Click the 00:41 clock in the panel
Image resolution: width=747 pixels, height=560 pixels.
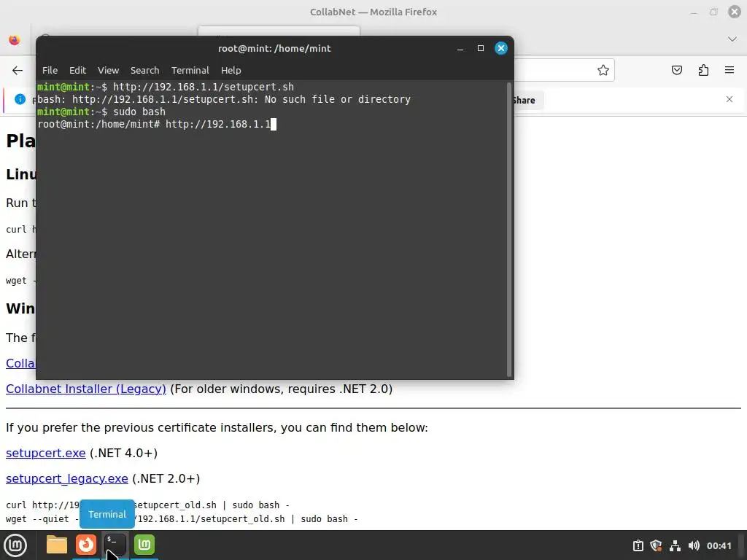[x=719, y=545]
